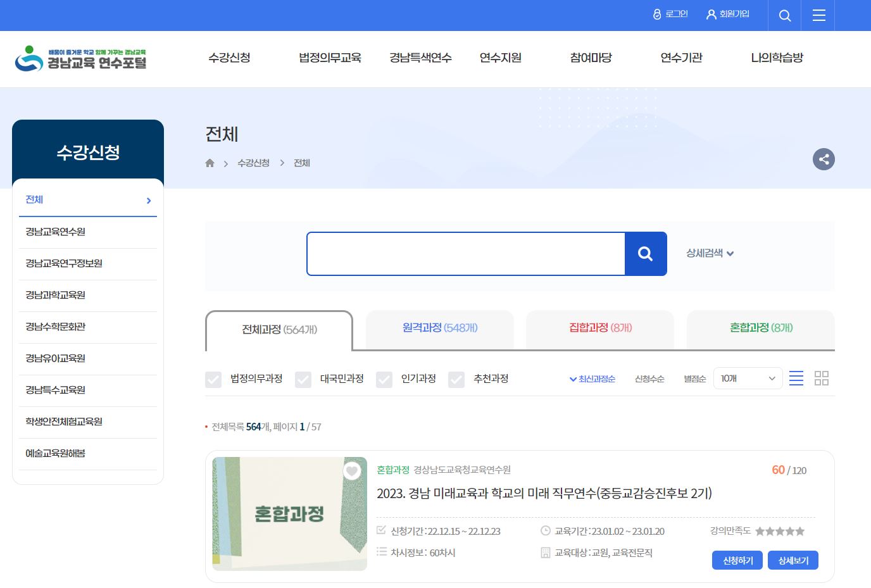
Task: Switch to list view of courses
Action: 796,378
